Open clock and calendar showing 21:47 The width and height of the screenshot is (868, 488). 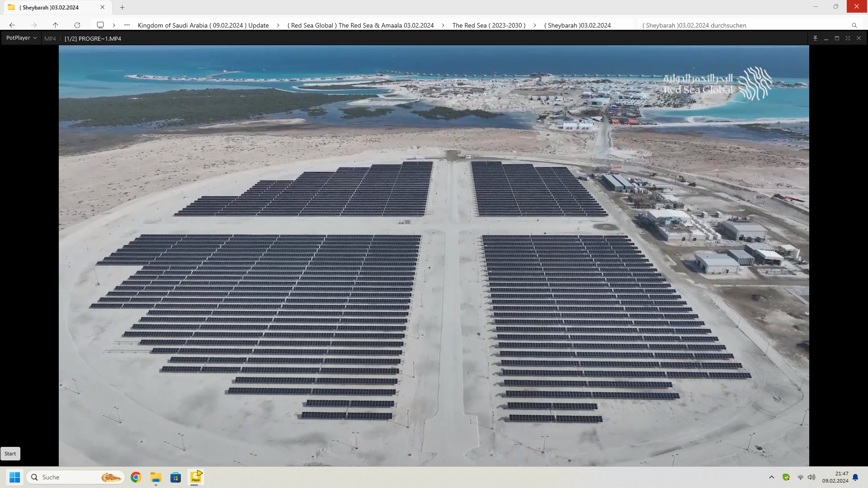click(835, 477)
